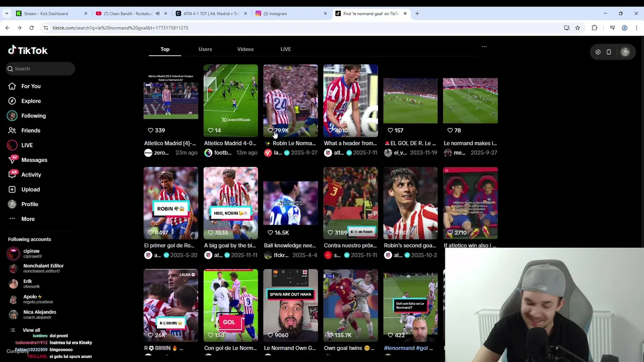The width and height of the screenshot is (644, 362).
Task: Switch to the Users tab
Action: click(x=205, y=49)
